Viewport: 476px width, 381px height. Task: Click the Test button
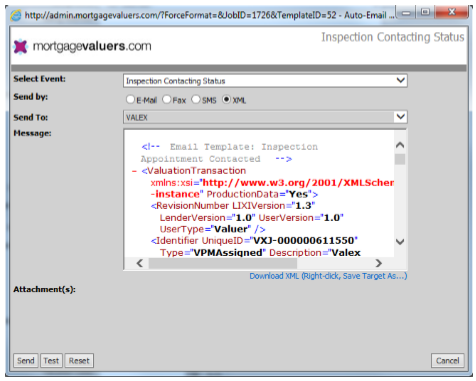point(51,361)
